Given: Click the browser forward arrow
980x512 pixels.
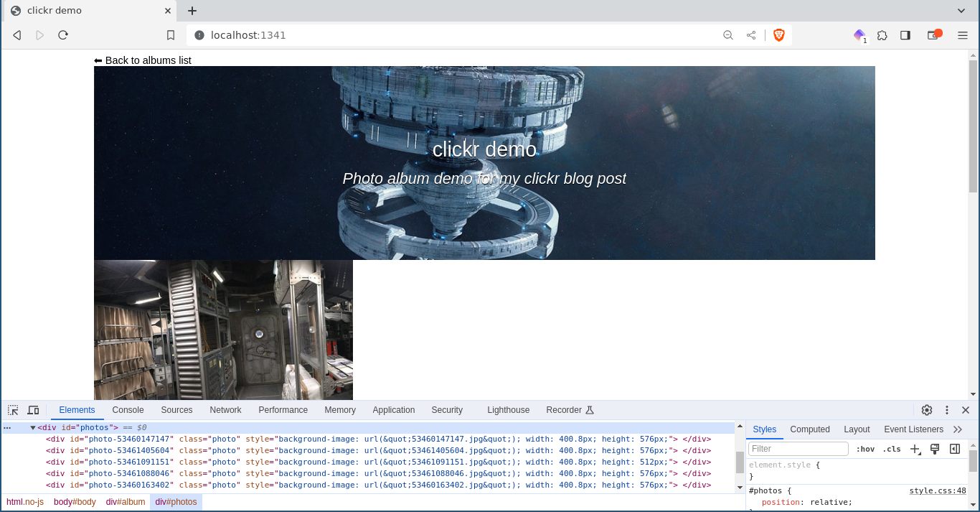Looking at the screenshot, I should coord(40,35).
